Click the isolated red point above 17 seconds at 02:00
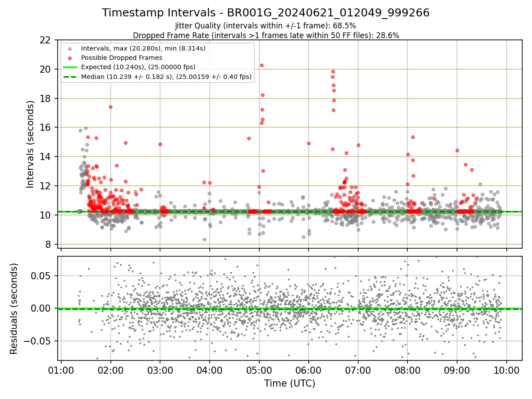The width and height of the screenshot is (532, 399). (110, 107)
